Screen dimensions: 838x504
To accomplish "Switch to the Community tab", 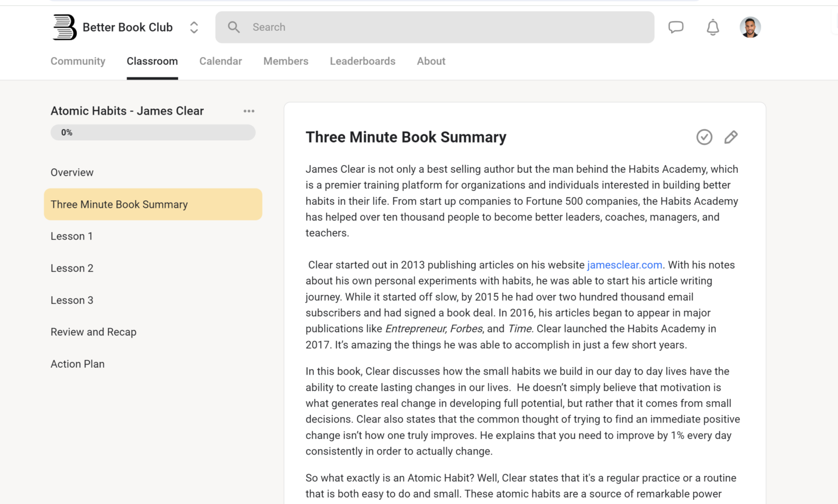I will click(x=78, y=61).
